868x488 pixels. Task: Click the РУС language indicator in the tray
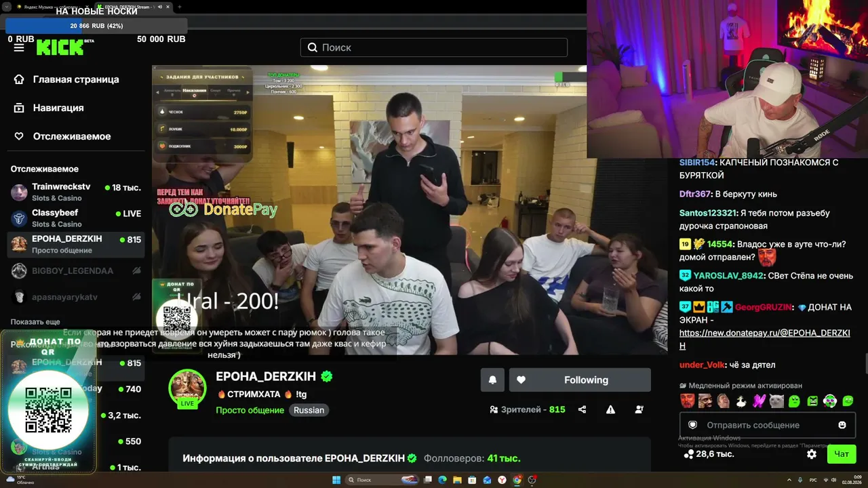point(813,480)
